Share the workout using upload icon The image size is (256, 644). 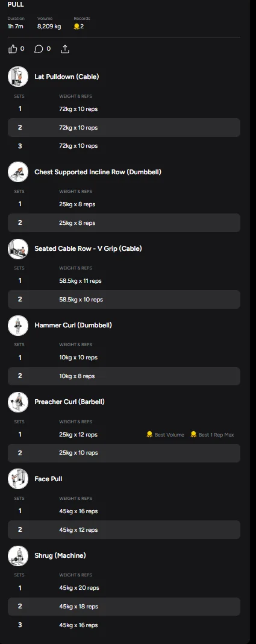click(65, 49)
